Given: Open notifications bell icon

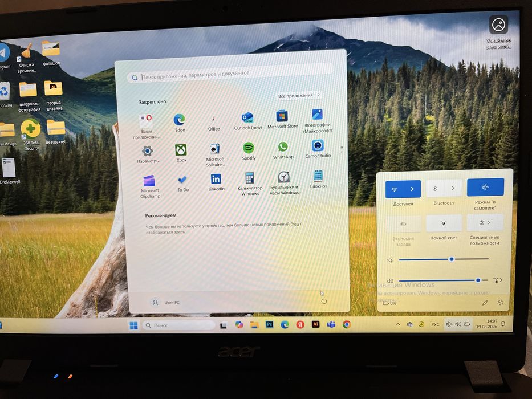Looking at the screenshot, I should tap(503, 324).
